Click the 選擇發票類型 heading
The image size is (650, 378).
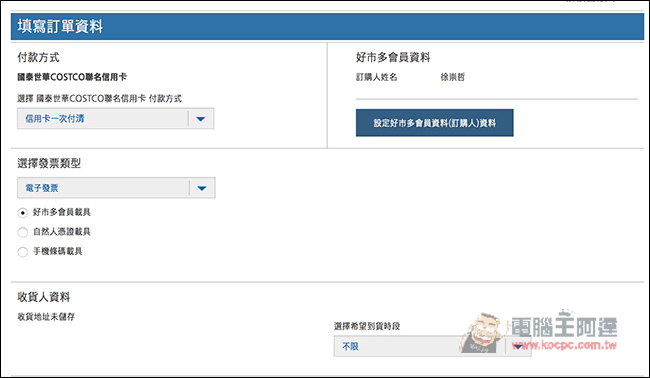tap(49, 163)
